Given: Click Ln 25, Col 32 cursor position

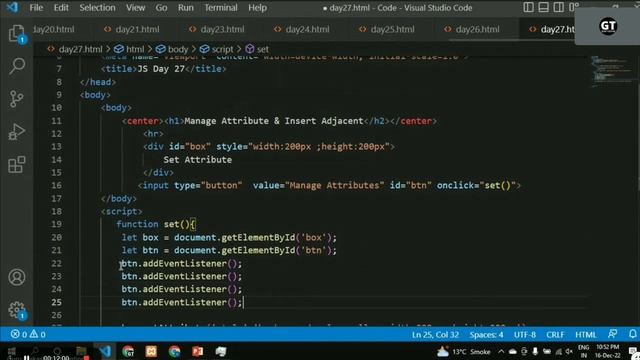Looking at the screenshot, I should click(x=435, y=335).
